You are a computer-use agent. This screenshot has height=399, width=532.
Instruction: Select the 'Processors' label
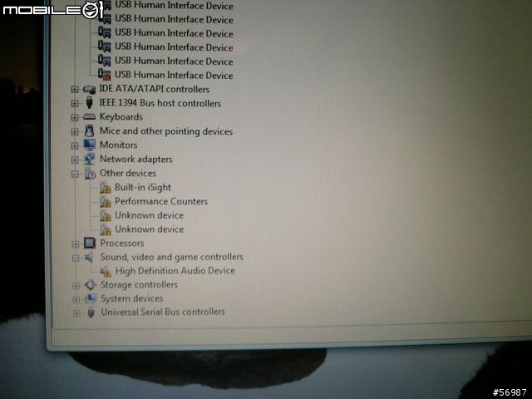(122, 243)
